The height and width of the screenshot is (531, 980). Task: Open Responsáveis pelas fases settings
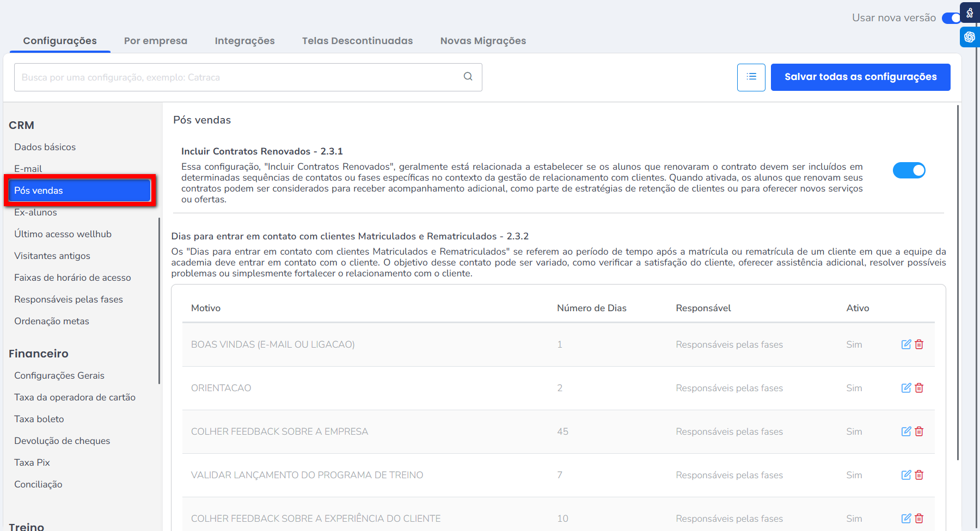pos(69,299)
